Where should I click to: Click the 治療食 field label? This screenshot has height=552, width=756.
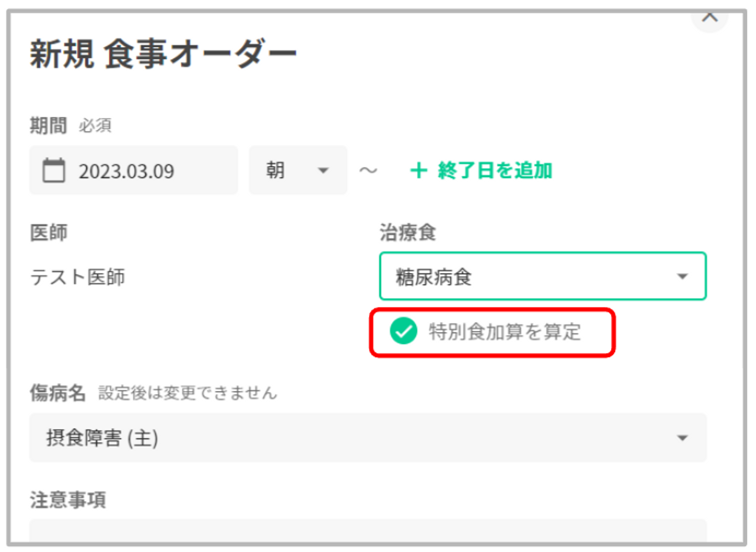(407, 232)
